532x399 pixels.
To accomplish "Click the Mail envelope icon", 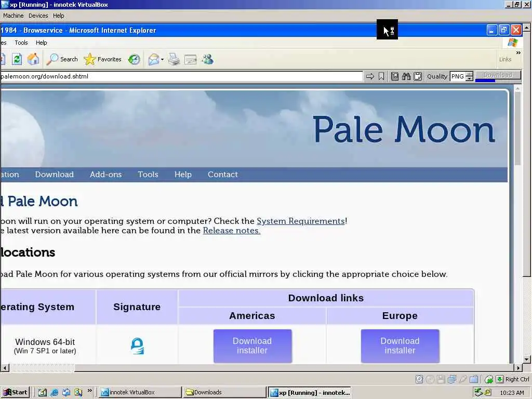I will coord(154,59).
